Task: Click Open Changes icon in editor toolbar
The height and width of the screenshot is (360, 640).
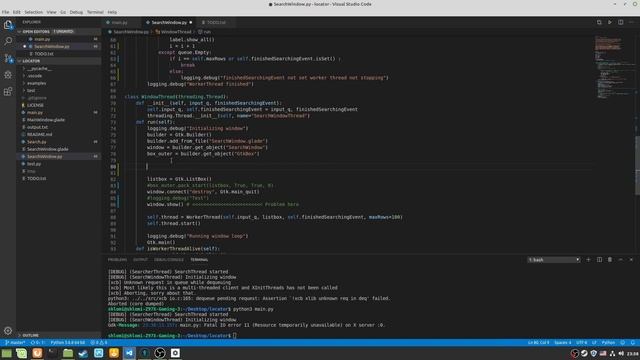Action: [599, 22]
